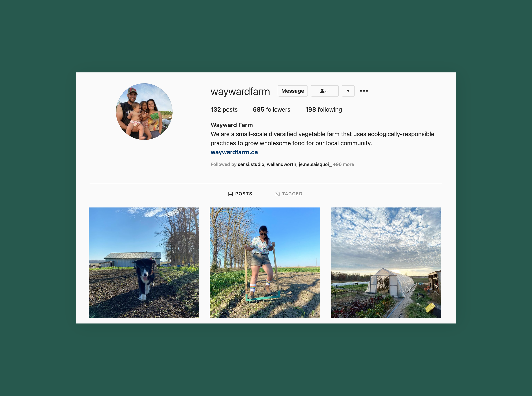Click the Message button

point(293,91)
